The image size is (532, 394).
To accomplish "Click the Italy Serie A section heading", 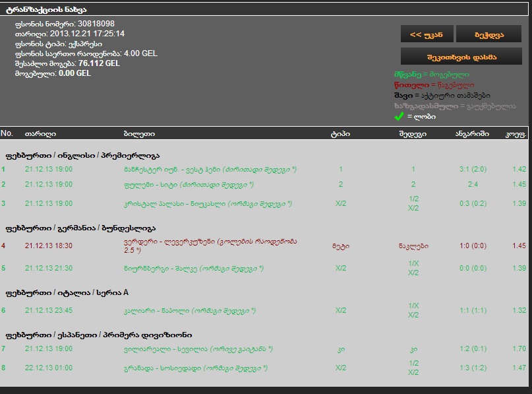I will 67,292.
